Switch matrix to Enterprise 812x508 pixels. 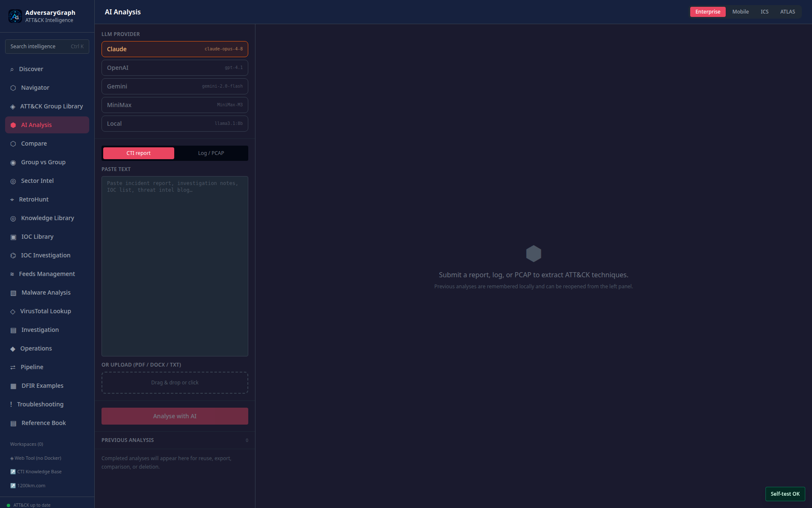tap(708, 12)
